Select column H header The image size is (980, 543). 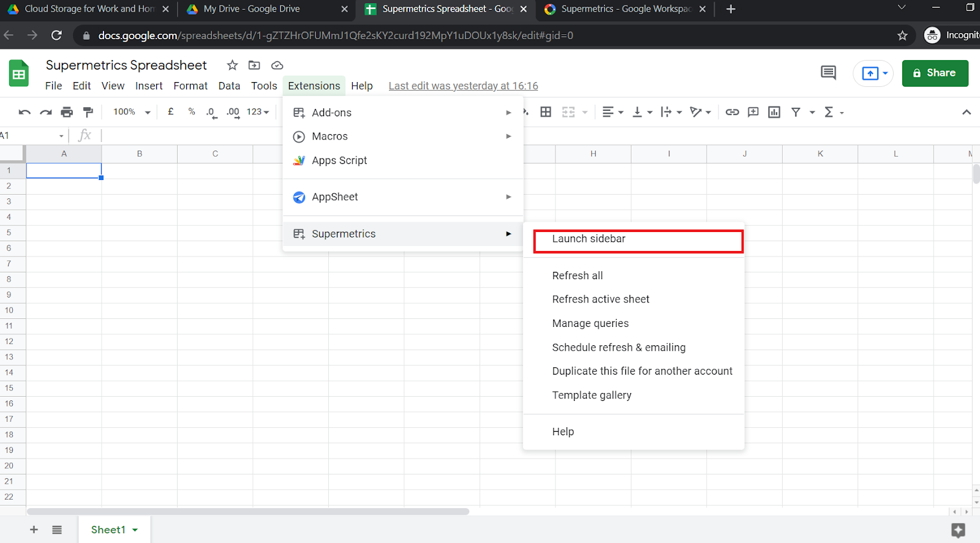593,154
